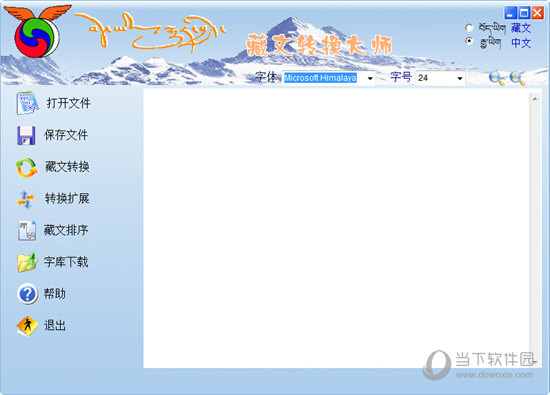This screenshot has width=550, height=395.
Task: Click the 帮助 question mark icon
Action: (x=27, y=294)
